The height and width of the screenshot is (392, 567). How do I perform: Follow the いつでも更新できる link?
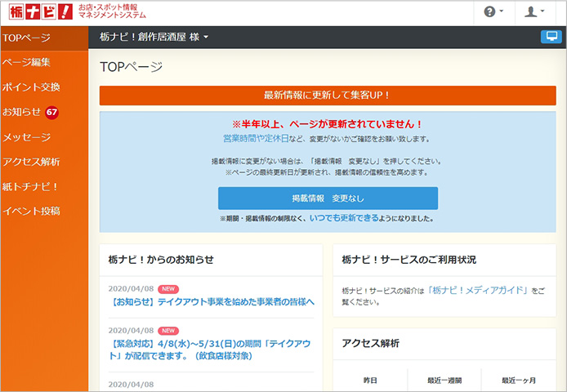point(344,218)
